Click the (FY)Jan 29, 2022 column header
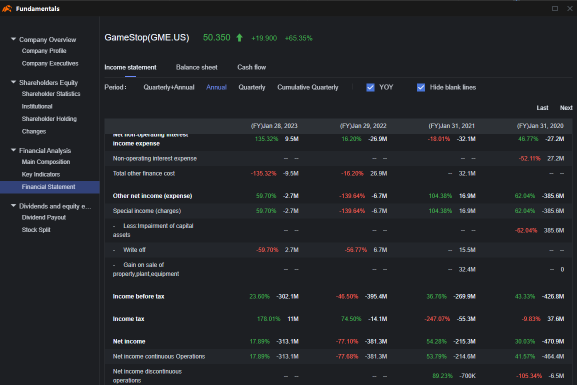577x385 pixels. click(363, 126)
